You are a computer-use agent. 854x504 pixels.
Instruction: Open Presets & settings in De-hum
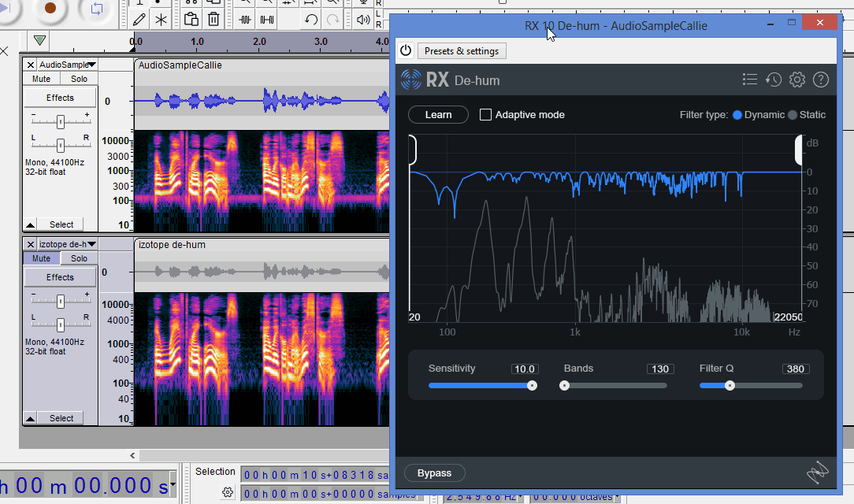point(462,51)
